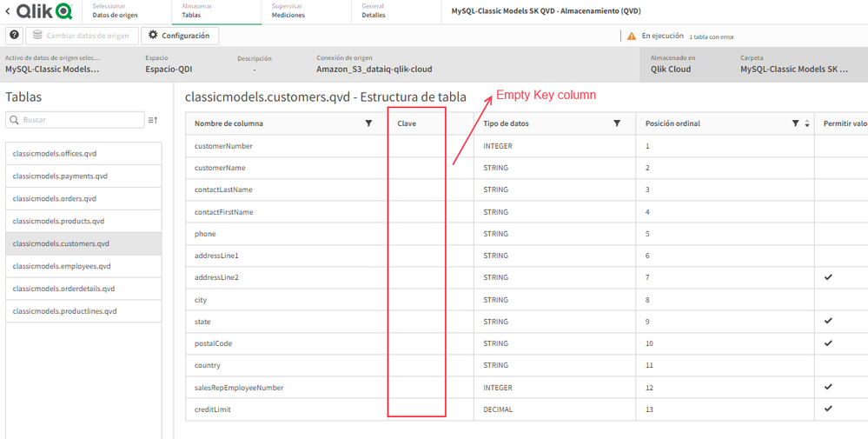Select classicmodels.payments.qvd table
The image size is (868, 439).
pos(83,176)
